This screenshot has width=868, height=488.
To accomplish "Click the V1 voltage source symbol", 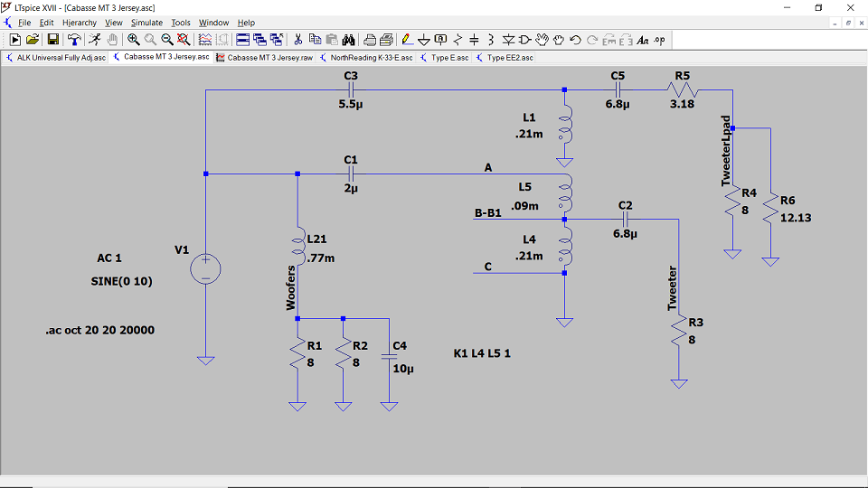I will pos(205,269).
